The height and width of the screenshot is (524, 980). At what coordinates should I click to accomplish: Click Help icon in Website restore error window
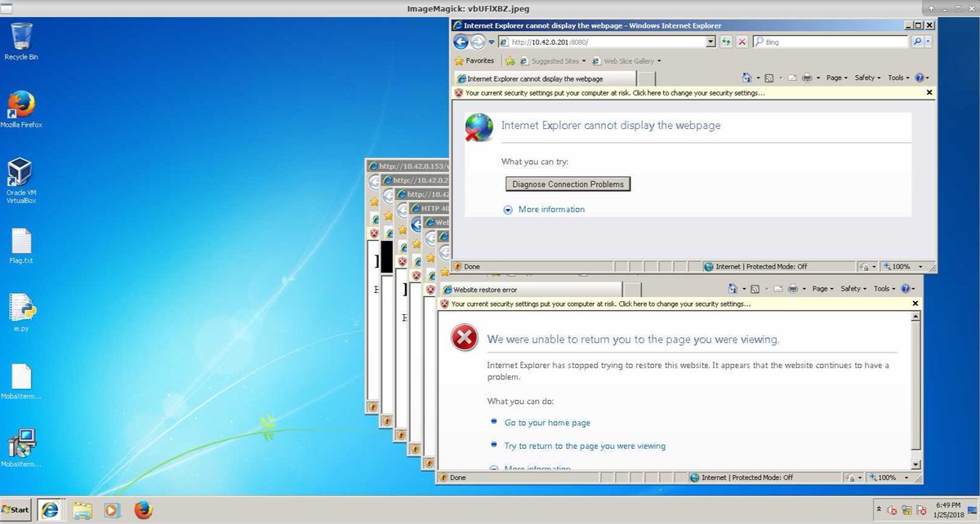pos(906,289)
